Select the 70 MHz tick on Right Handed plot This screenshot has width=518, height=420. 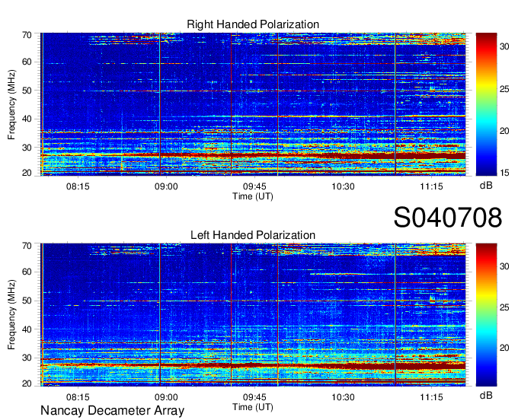tap(27, 35)
